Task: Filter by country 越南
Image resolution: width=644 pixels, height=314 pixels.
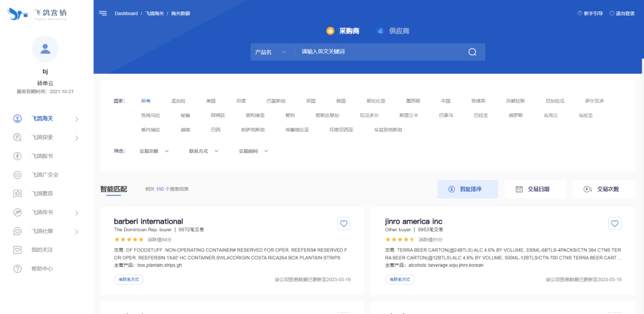Action: pyautogui.click(x=185, y=130)
